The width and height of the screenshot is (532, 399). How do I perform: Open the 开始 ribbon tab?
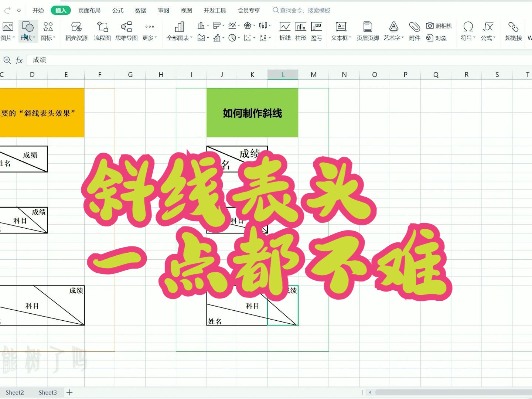pos(38,10)
